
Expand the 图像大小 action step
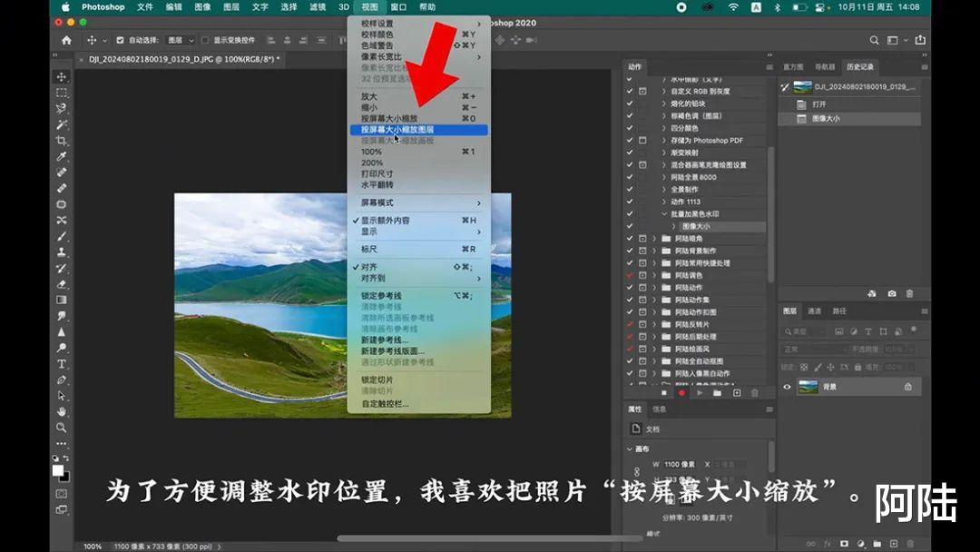[673, 226]
